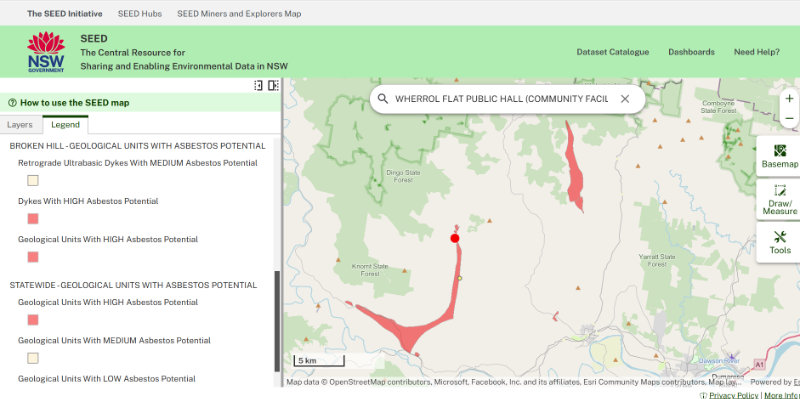The image size is (800, 399).
Task: Click swatch for Retrograde Ultrabasic Dykes MEDIUM
Action: tap(33, 181)
